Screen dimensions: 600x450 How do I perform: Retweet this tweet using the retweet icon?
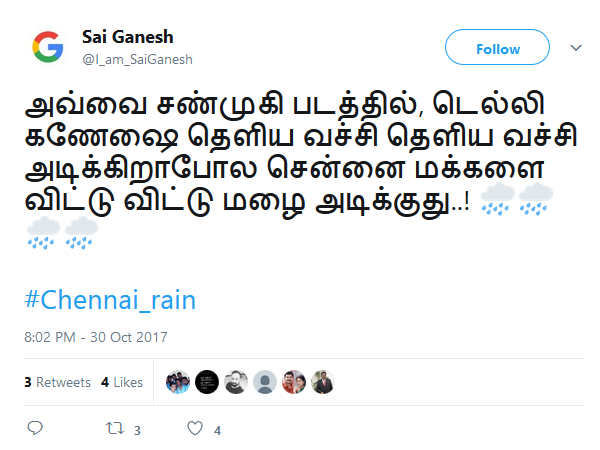[115, 428]
